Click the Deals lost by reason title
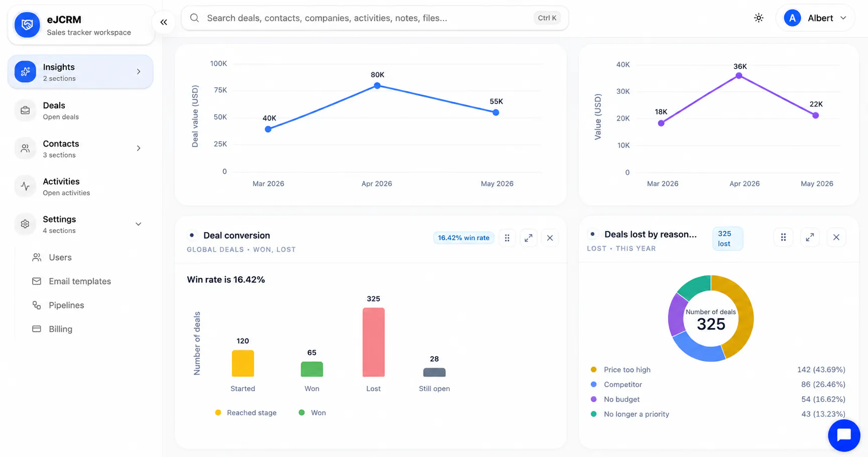 [651, 235]
